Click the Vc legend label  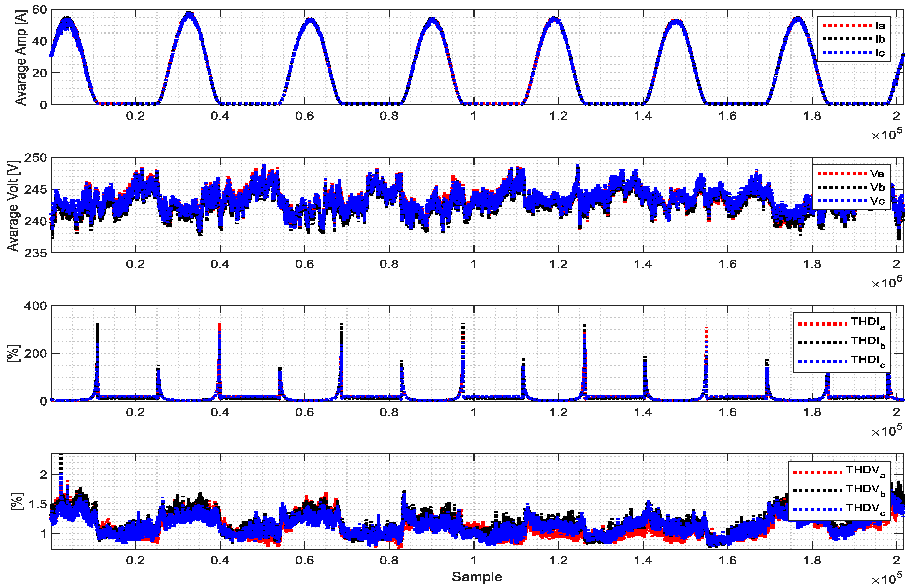click(x=877, y=201)
